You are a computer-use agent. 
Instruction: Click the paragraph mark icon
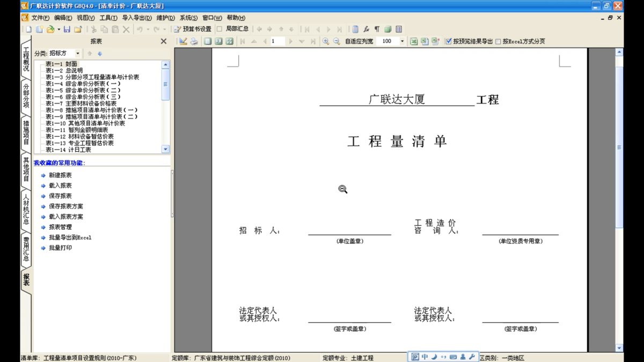pos(377,29)
